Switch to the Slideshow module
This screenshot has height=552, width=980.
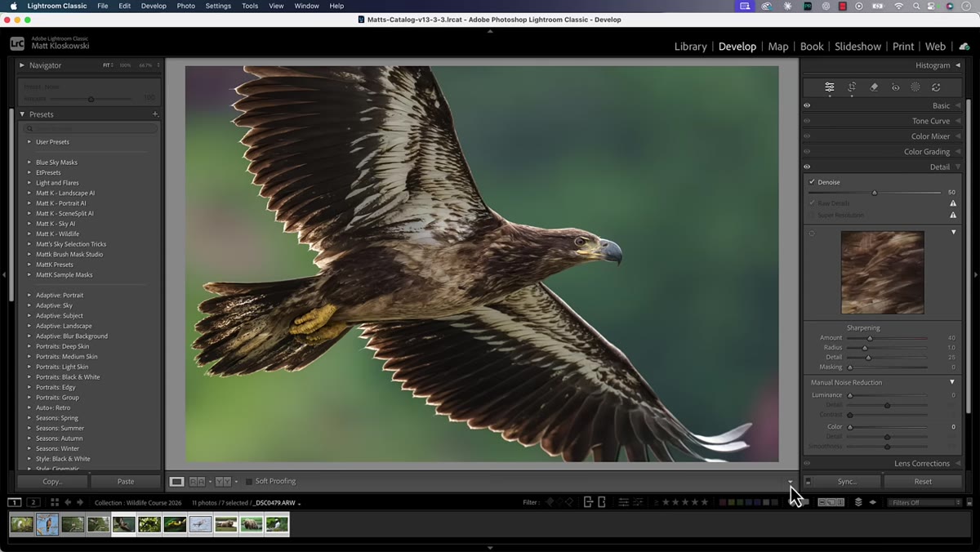pos(857,47)
